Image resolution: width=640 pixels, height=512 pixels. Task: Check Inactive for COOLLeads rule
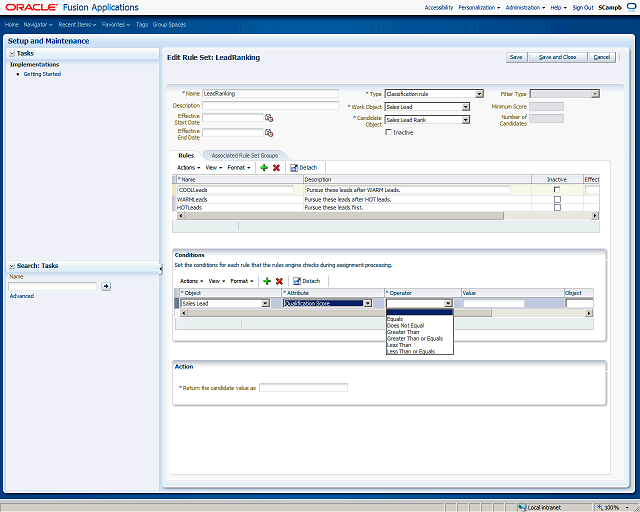(557, 189)
